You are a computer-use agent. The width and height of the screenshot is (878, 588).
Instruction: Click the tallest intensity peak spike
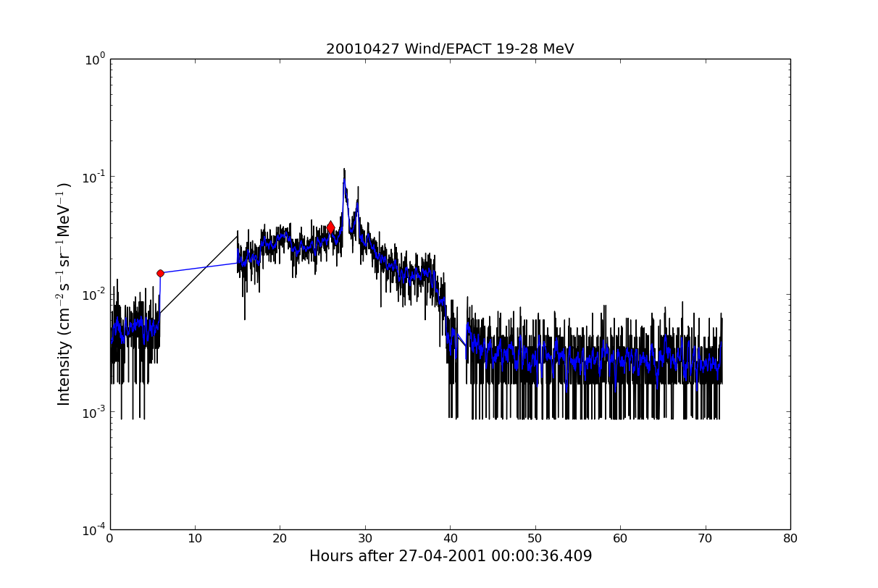pyautogui.click(x=344, y=172)
